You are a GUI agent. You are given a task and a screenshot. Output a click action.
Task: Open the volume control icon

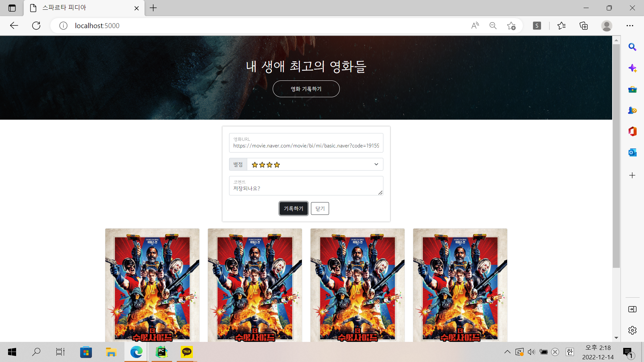531,352
